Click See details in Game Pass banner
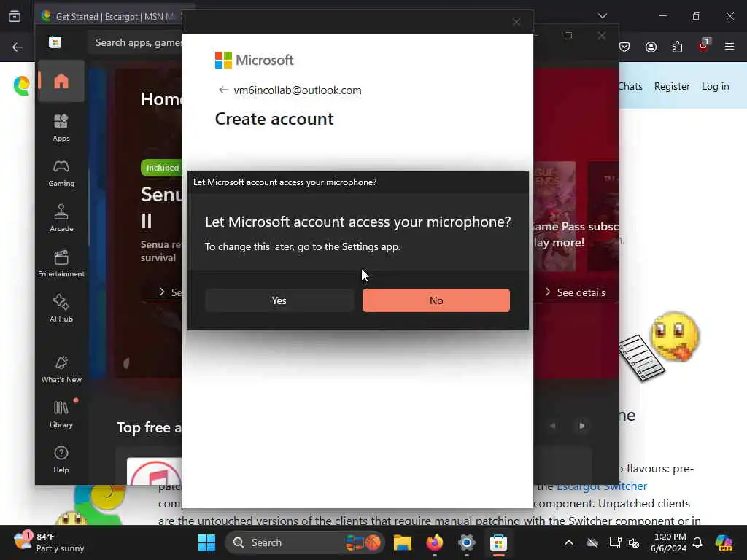Screen dimensions: 747x560 [576, 292]
